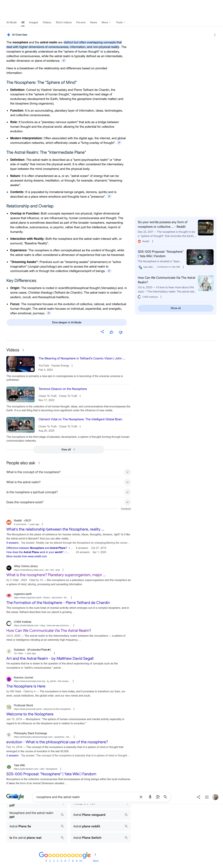
Task: Go to results page 2
Action: 50,861
